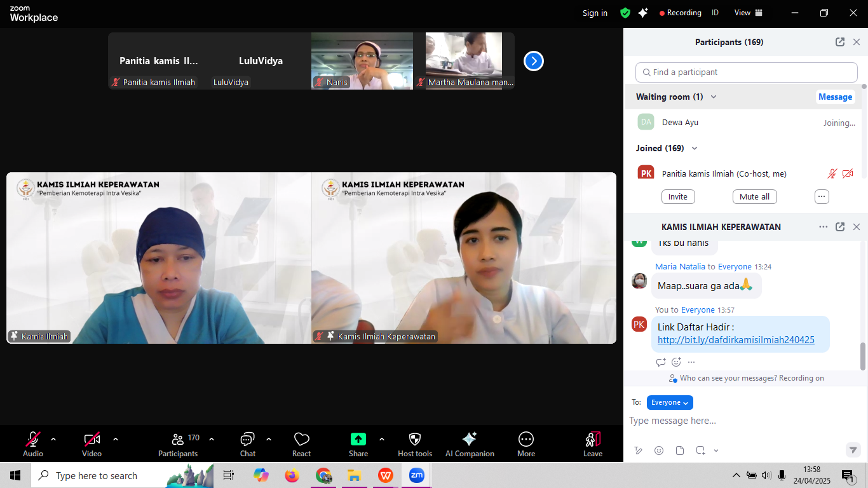Open the Everyone recipient dropdown
Viewport: 868px width, 488px height.
(x=670, y=402)
